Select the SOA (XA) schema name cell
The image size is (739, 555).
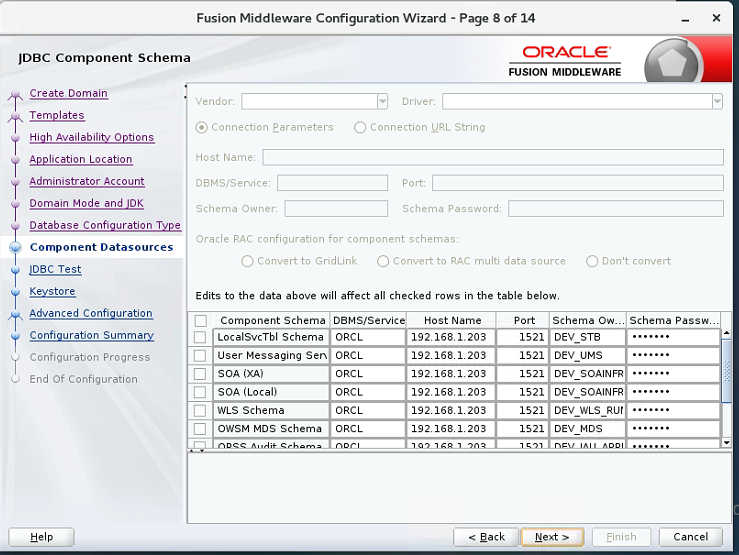click(x=271, y=374)
